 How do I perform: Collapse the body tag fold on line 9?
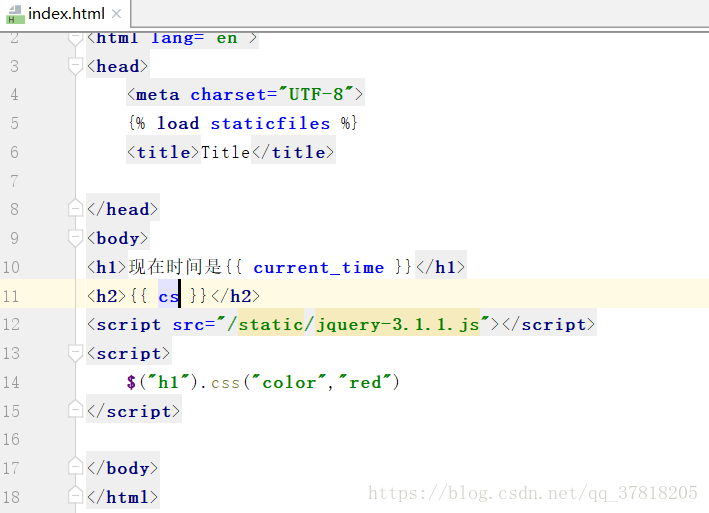75,238
